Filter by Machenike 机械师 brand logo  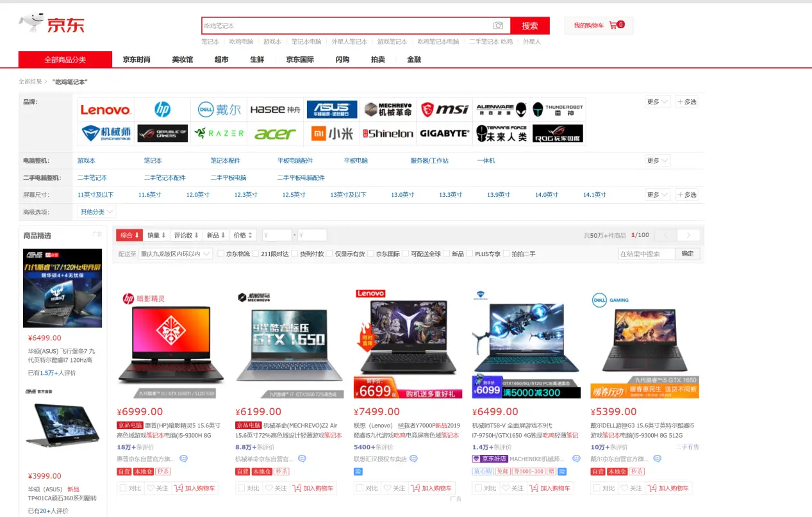(106, 133)
